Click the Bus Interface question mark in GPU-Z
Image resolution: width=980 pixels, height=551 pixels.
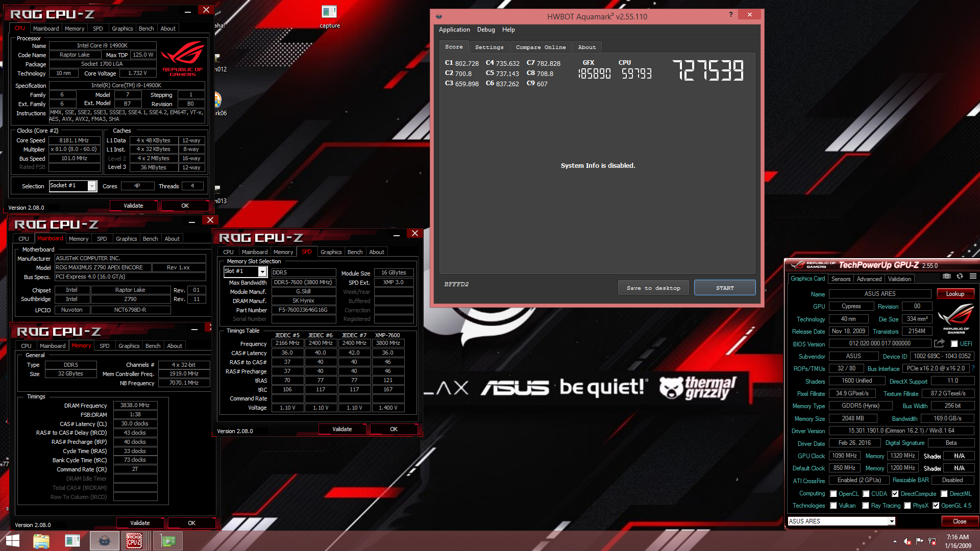coord(973,368)
